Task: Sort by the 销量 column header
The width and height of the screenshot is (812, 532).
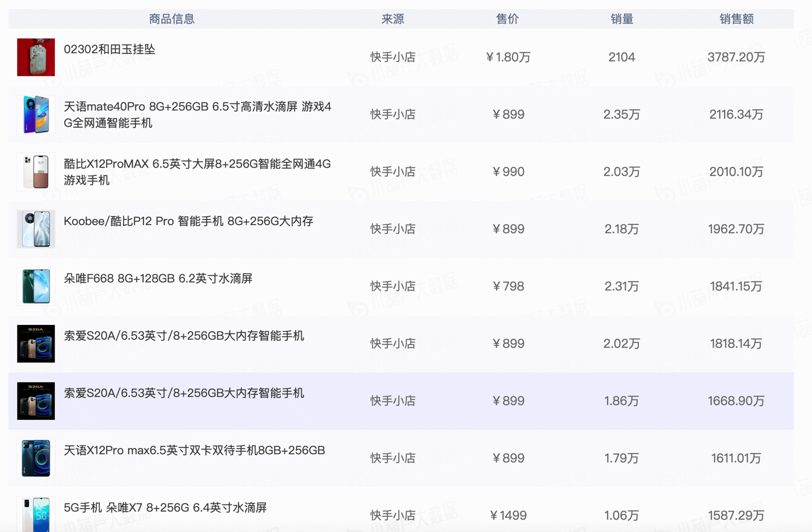Action: (622, 19)
